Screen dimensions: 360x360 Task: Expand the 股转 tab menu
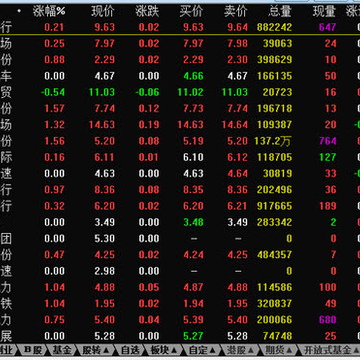point(96,350)
